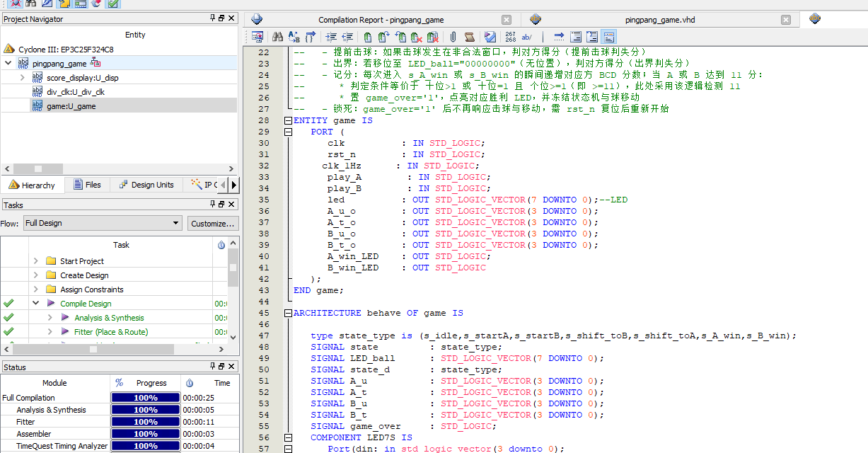
Task: Select game:U_game in the hierarchy
Action: tap(71, 106)
